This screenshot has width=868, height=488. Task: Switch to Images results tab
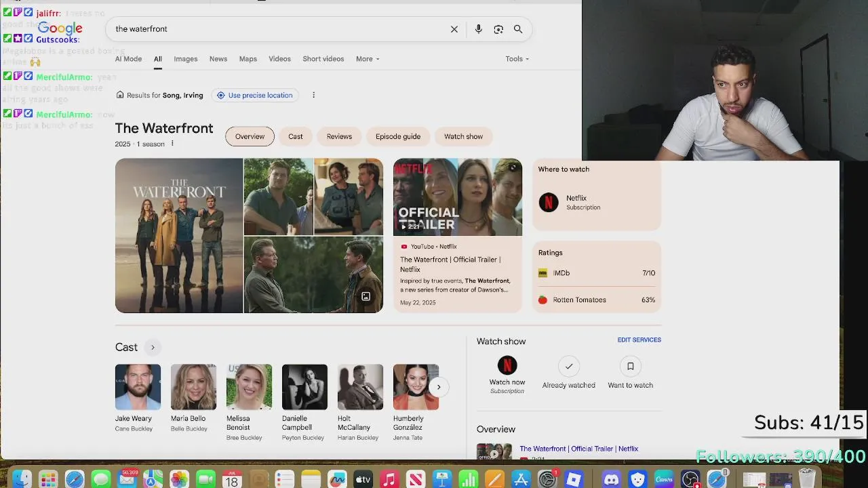pyautogui.click(x=186, y=59)
